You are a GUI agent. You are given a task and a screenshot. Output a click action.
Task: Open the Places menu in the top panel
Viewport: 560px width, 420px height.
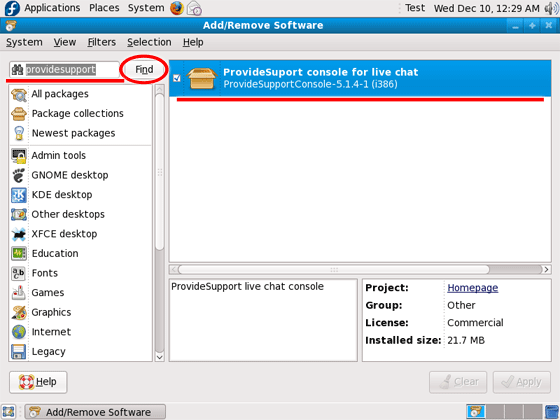(104, 8)
